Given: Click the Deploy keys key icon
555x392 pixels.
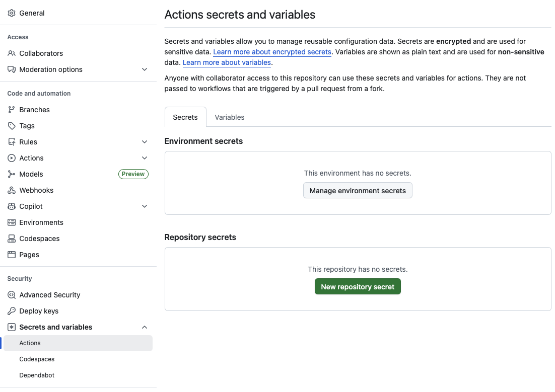Looking at the screenshot, I should pos(12,311).
